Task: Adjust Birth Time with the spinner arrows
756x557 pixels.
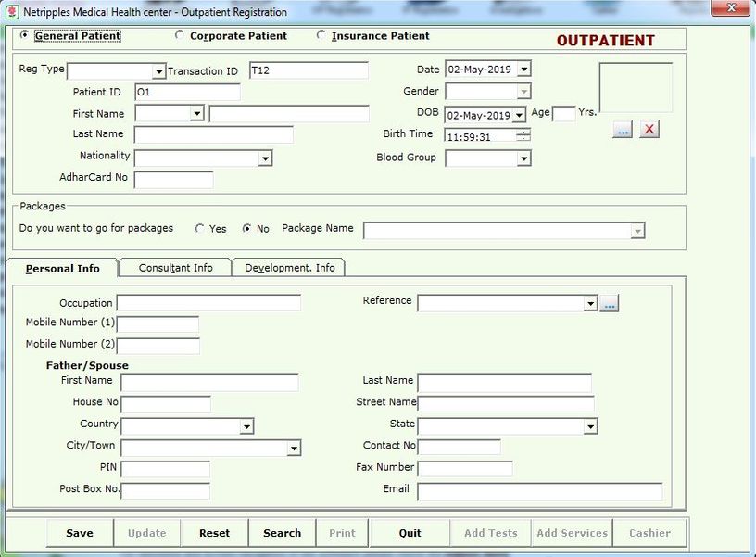Action: [x=523, y=135]
